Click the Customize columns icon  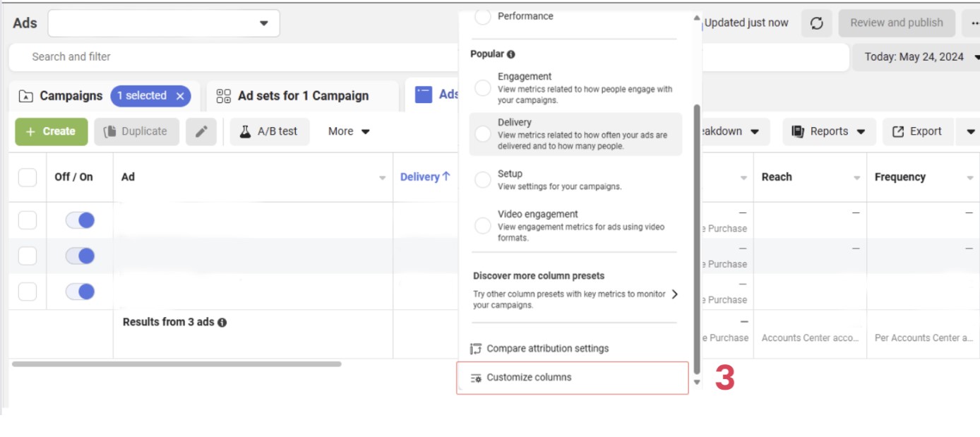pos(477,377)
